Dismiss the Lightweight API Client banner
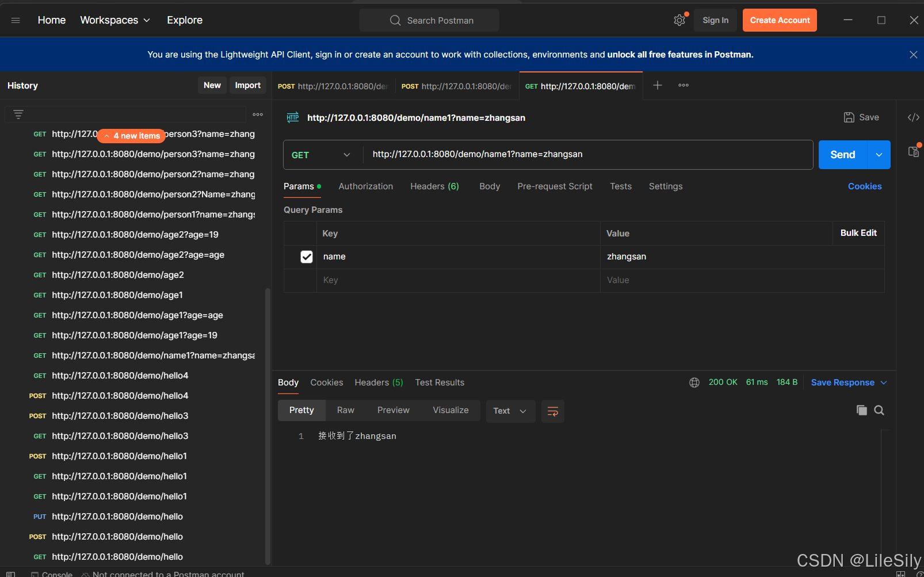This screenshot has width=924, height=577. [914, 55]
